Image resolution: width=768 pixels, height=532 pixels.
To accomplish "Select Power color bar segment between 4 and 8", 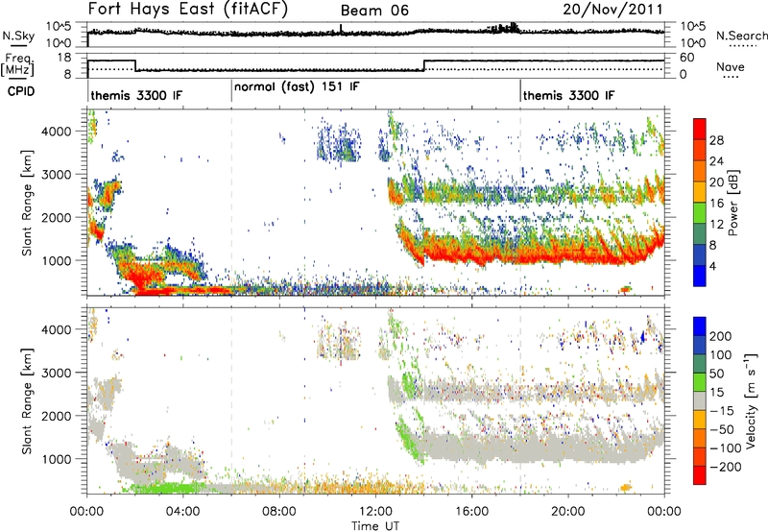I will [700, 254].
